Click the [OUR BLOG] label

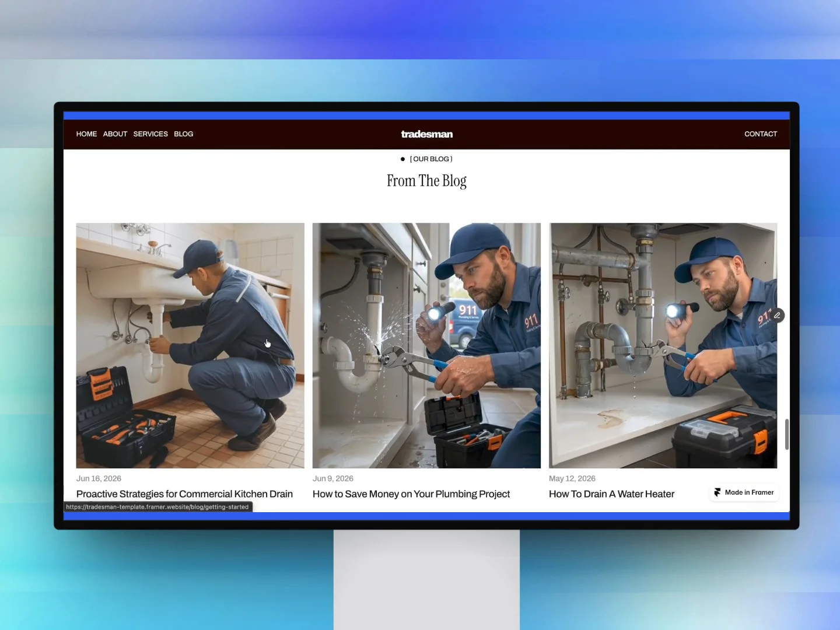point(431,159)
